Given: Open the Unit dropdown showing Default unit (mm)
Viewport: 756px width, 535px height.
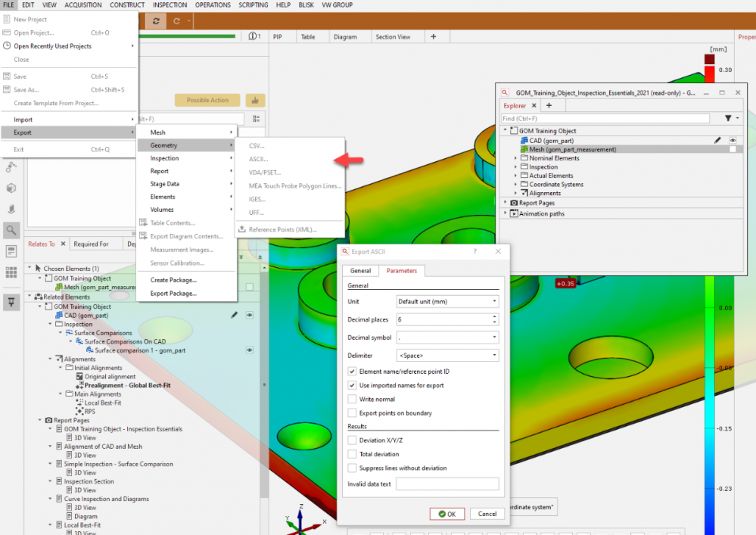Looking at the screenshot, I should point(447,301).
